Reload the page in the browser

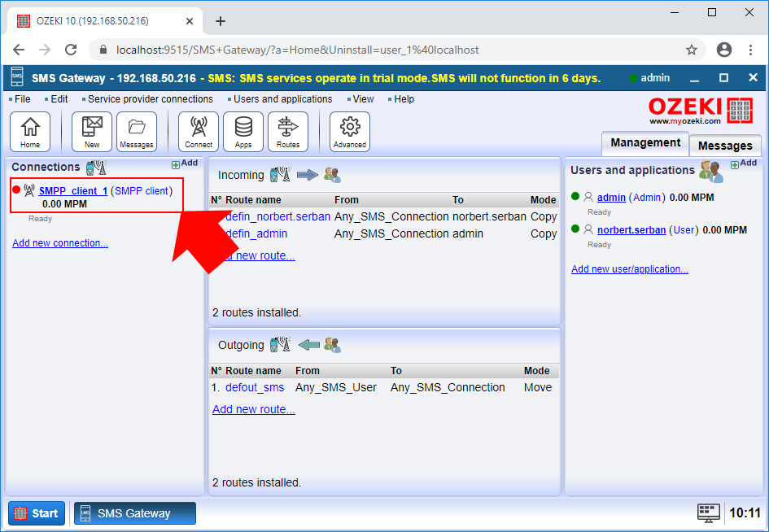[x=71, y=50]
